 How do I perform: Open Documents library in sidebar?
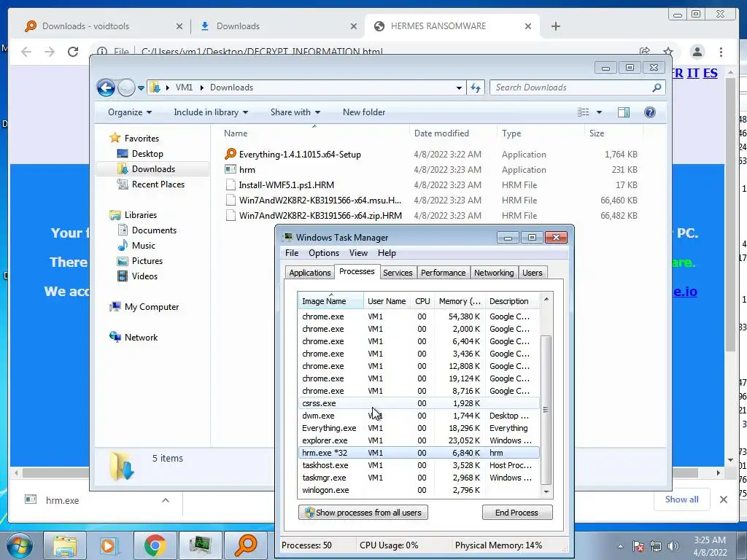[154, 230]
